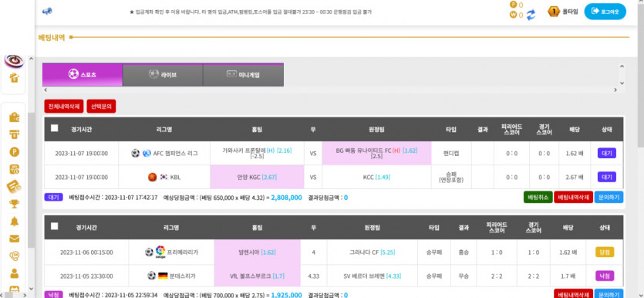
Task: Select 그라나다 CF [5.25] away cell
Action: (x=372, y=252)
